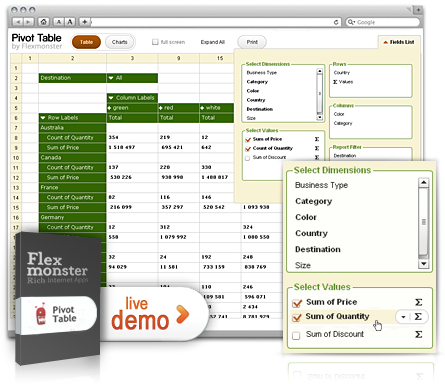The image size is (445, 384).
Task: Click cell value 1 518 497
Action: coord(122,147)
